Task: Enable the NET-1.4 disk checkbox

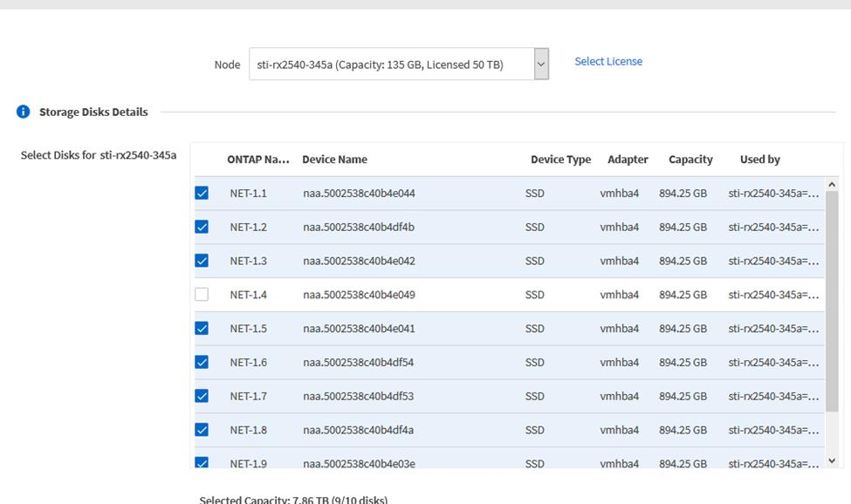Action: coord(202,295)
